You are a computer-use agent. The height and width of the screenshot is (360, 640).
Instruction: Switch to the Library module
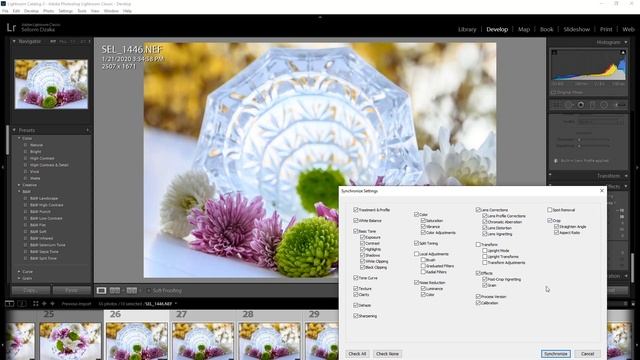click(x=467, y=29)
